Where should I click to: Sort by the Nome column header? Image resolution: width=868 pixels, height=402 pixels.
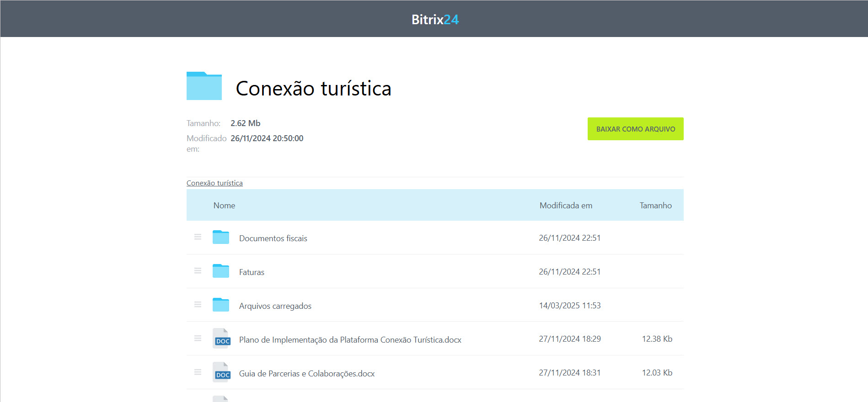tap(224, 206)
